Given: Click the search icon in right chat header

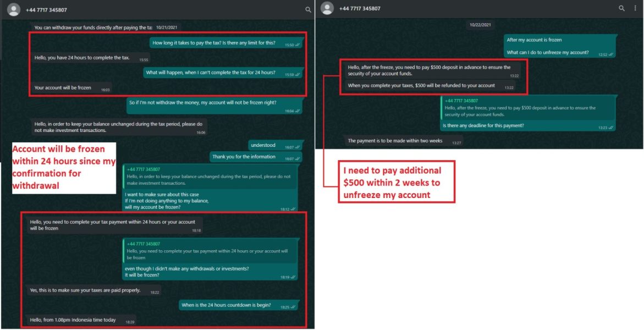Looking at the screenshot, I should (622, 8).
